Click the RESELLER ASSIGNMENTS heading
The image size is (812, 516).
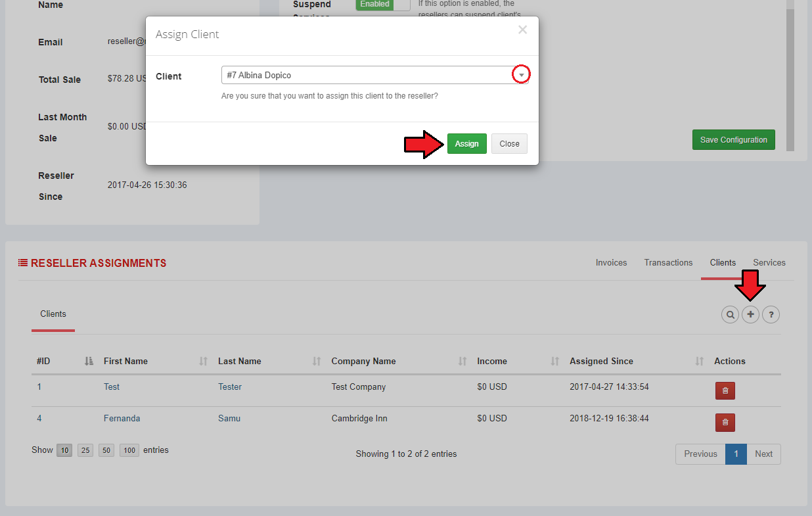[99, 263]
